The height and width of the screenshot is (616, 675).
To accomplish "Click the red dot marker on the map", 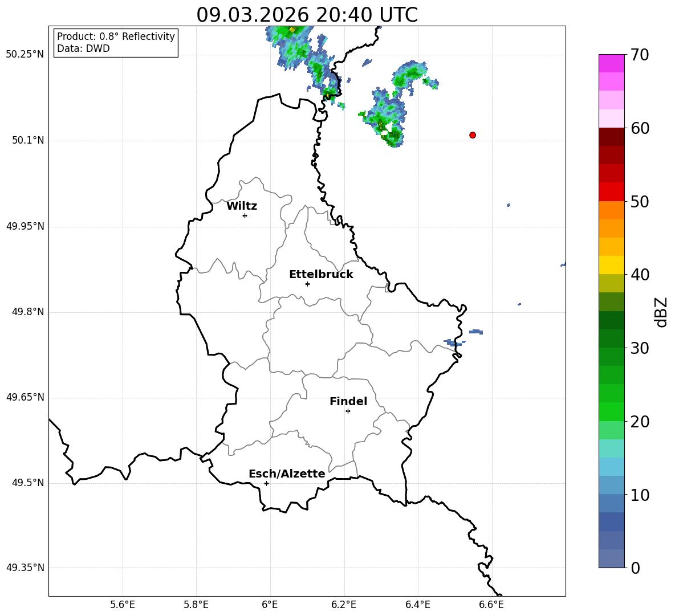I will click(473, 135).
